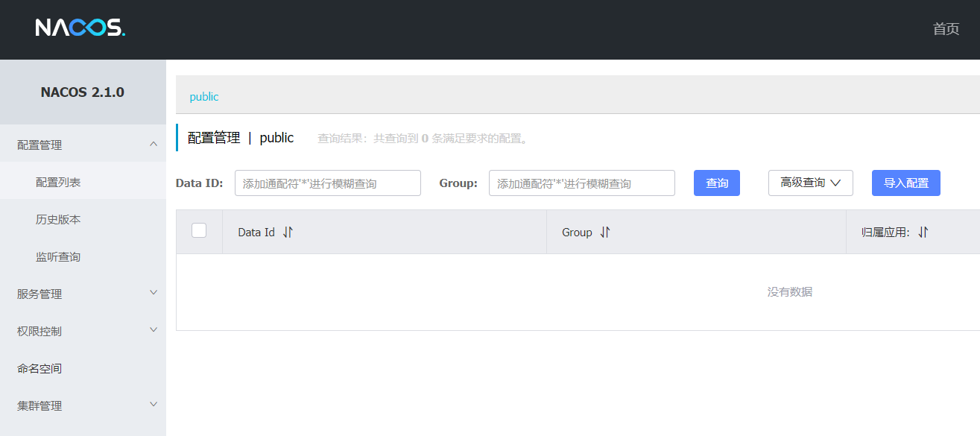Sort the table by Data Id column

(288, 232)
